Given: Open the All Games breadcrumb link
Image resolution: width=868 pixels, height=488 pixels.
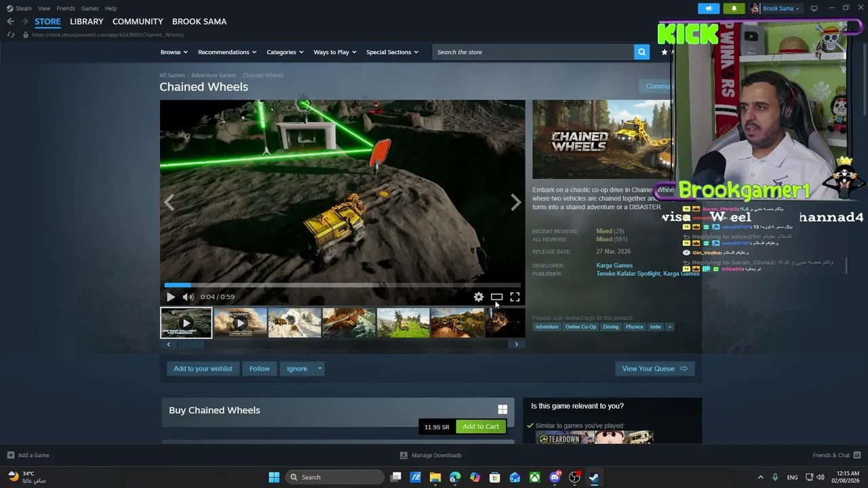Looking at the screenshot, I should (172, 75).
